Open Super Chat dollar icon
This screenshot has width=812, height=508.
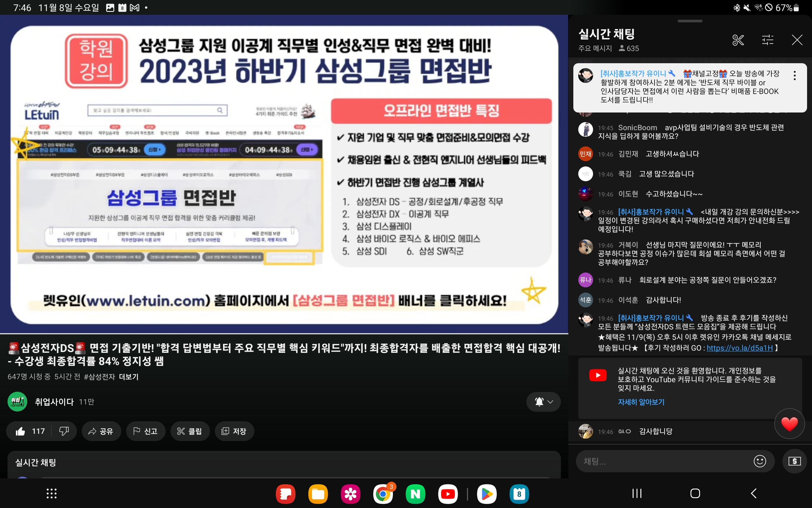tap(794, 461)
